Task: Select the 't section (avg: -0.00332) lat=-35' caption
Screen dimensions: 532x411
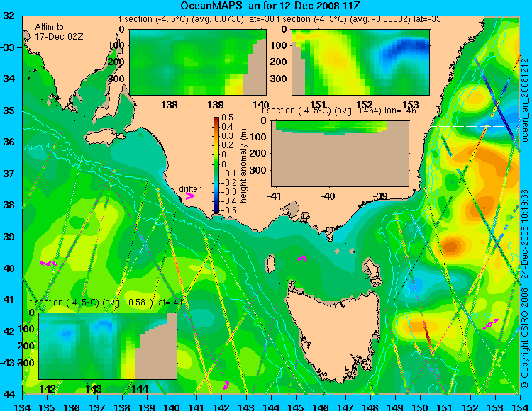Action: [x=359, y=19]
